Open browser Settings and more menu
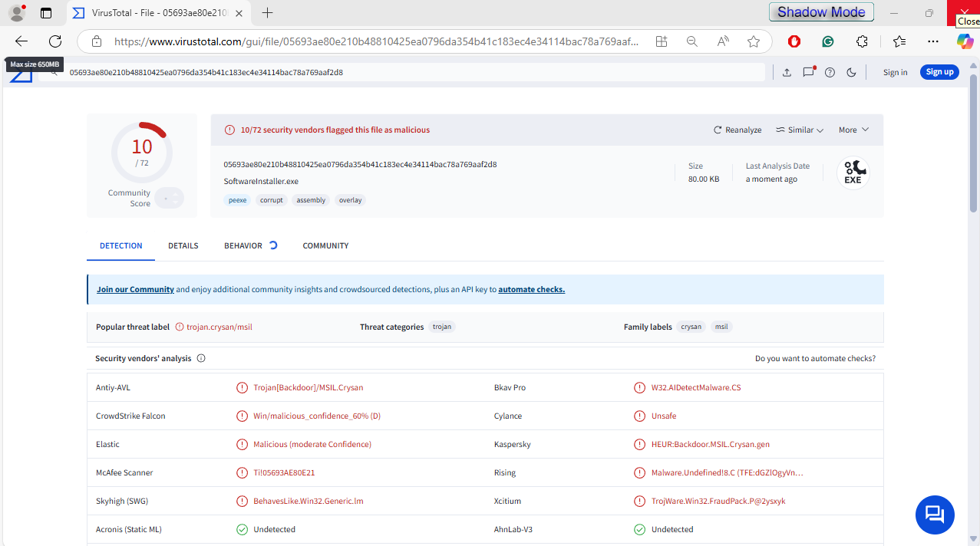The height and width of the screenshot is (546, 980). pyautogui.click(x=932, y=41)
